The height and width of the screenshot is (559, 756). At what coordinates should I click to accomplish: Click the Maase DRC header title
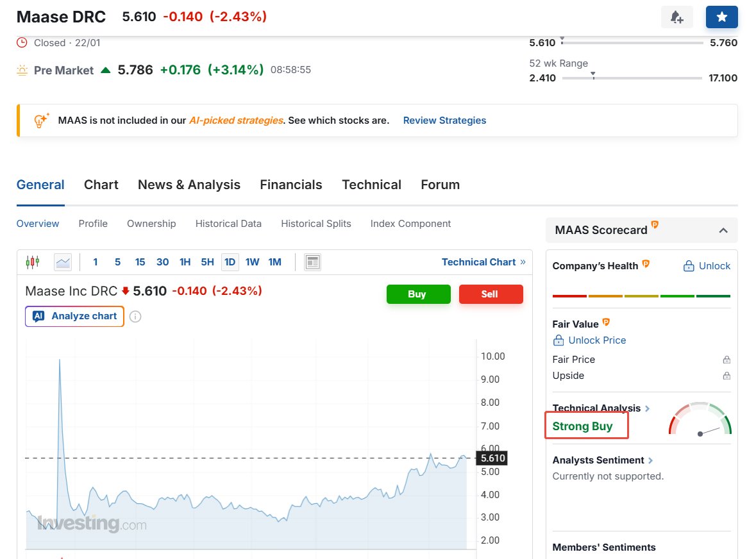[61, 17]
